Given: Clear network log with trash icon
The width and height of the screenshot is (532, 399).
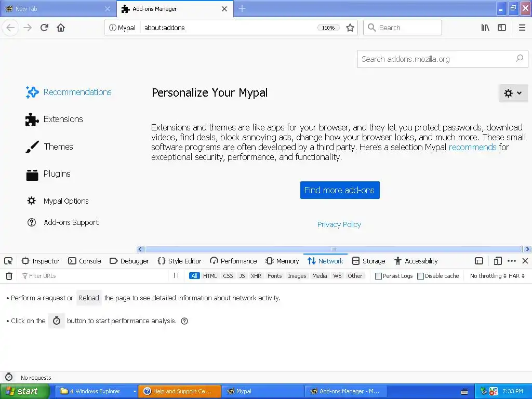Looking at the screenshot, I should coord(9,276).
